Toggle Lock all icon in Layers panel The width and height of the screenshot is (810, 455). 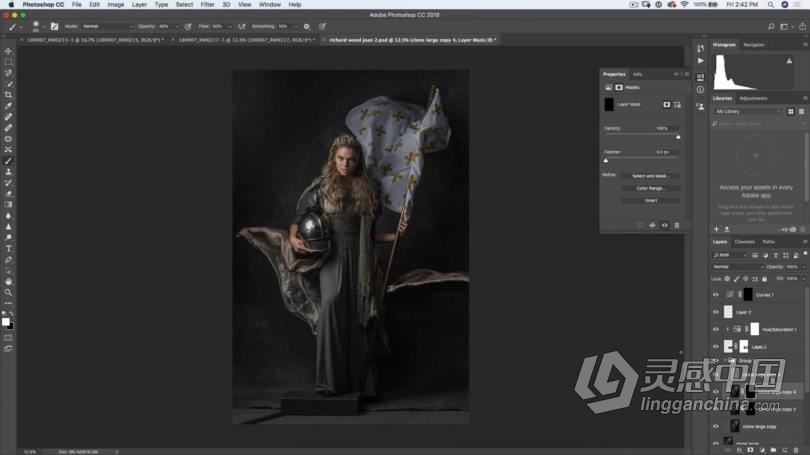pyautogui.click(x=765, y=279)
